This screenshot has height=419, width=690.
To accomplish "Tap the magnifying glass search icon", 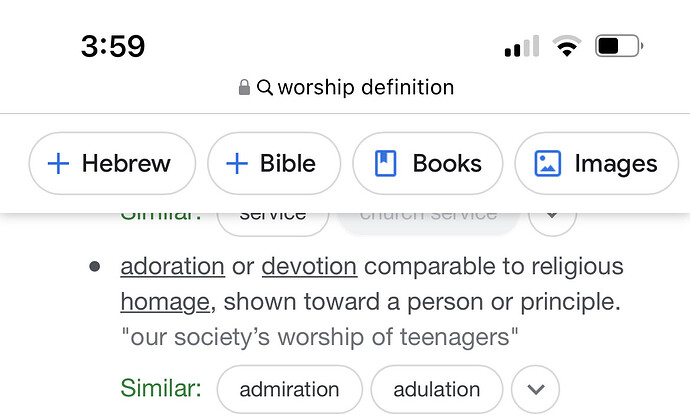I will tap(265, 87).
